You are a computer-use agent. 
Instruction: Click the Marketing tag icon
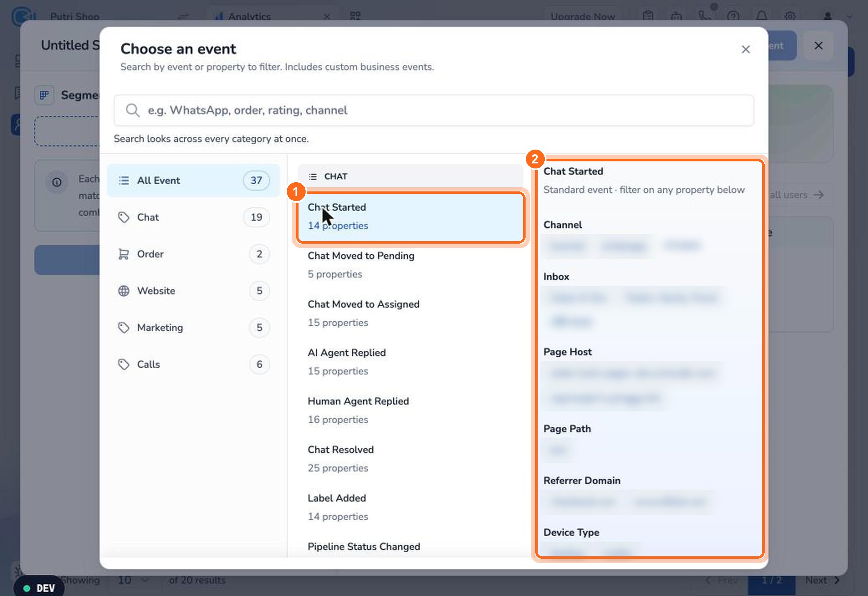[x=123, y=328]
